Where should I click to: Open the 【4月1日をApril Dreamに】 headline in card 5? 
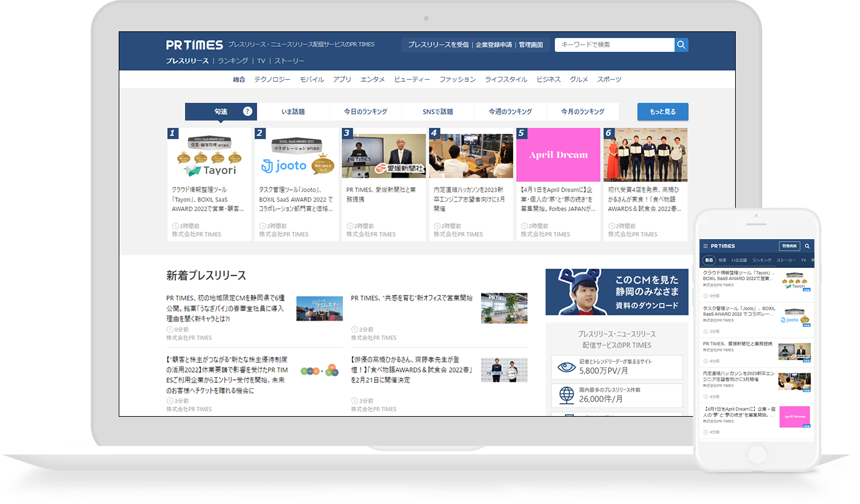(558, 200)
